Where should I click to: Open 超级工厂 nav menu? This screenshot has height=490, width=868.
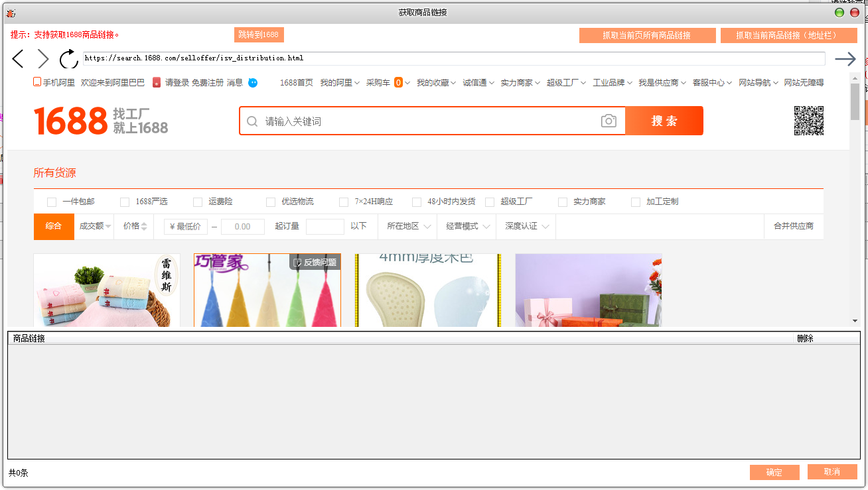(x=566, y=83)
